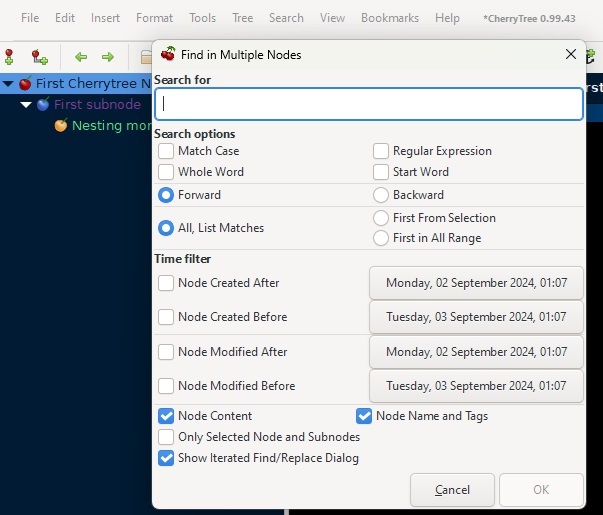Screen dimensions: 603x515
Task: Click the Add Node toolbar icon
Action: (9, 57)
